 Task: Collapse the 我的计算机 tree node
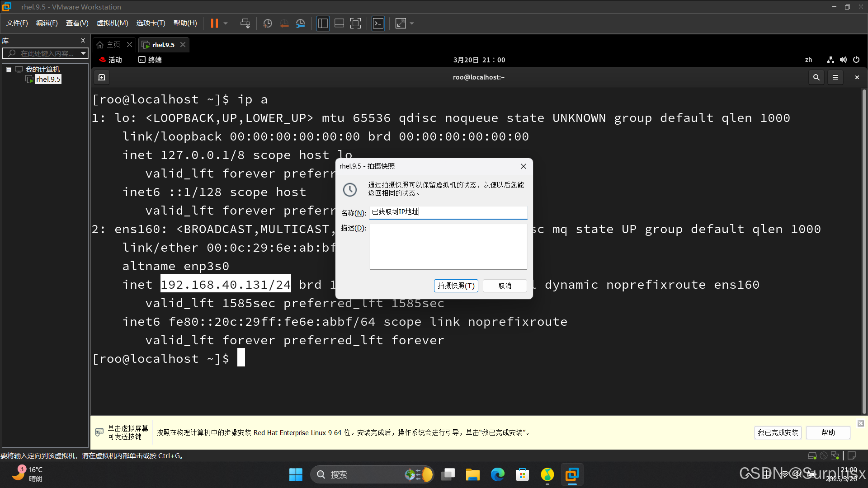click(x=9, y=70)
